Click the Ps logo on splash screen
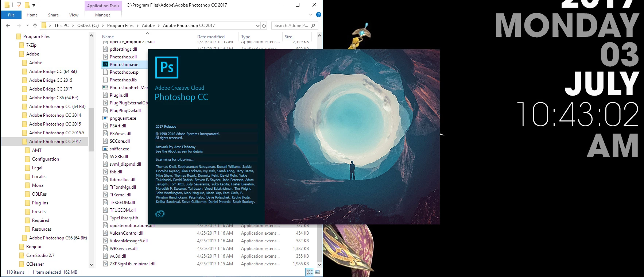 [167, 68]
